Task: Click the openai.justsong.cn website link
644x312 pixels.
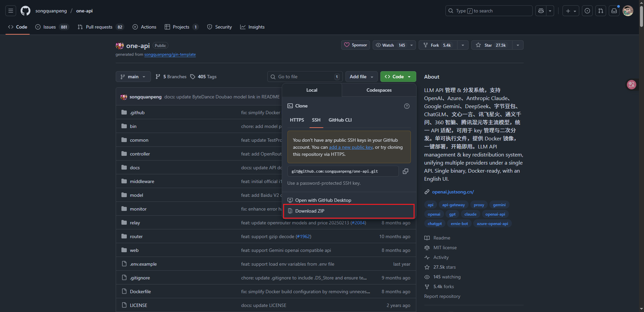Action: (453, 192)
